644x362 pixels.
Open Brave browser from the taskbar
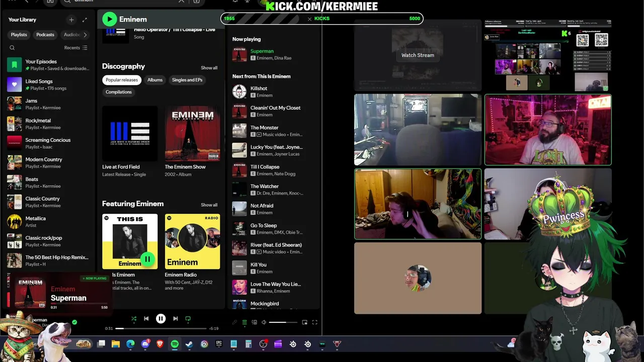[160, 344]
